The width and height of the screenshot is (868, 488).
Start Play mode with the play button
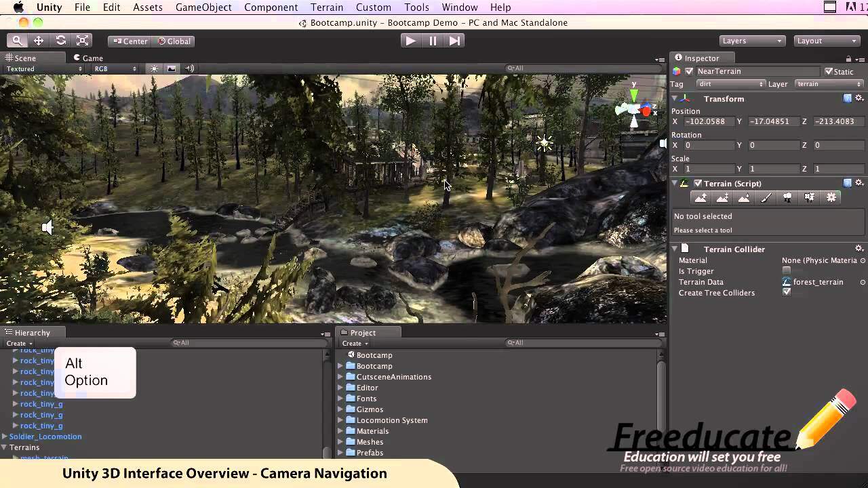(410, 41)
